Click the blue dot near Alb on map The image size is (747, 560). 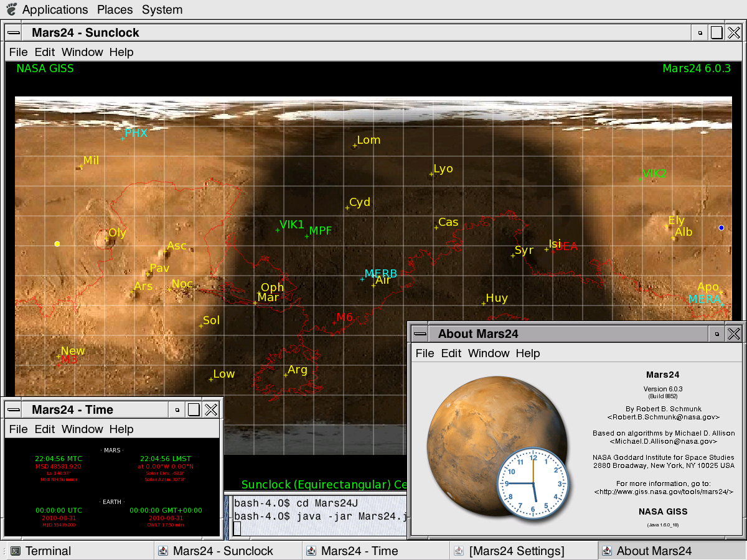pos(721,228)
